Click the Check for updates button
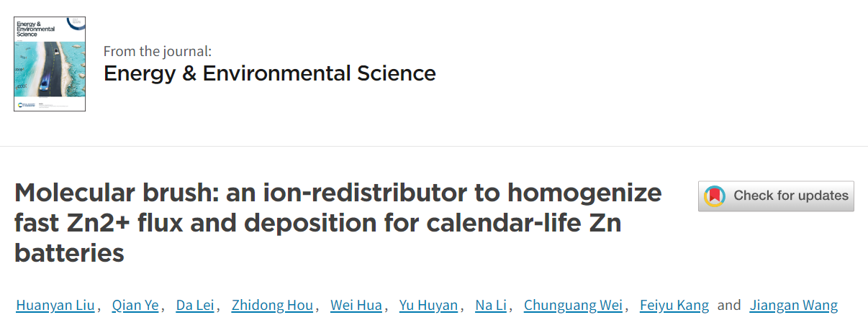The width and height of the screenshot is (868, 325). pyautogui.click(x=776, y=196)
